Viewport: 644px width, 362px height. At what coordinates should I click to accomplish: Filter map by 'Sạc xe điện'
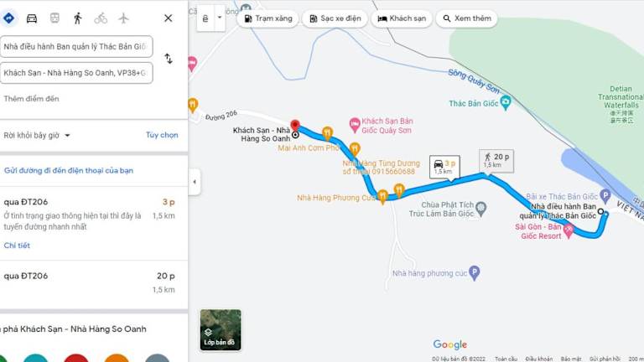coord(335,18)
